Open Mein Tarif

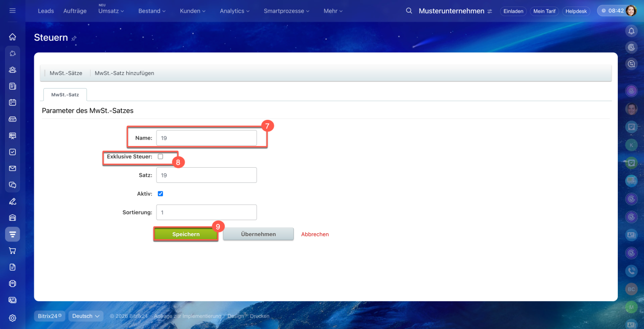(544, 11)
